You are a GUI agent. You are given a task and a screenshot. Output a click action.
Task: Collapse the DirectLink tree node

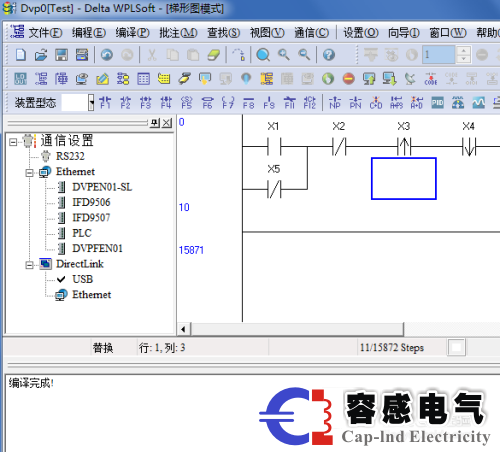pyautogui.click(x=29, y=265)
